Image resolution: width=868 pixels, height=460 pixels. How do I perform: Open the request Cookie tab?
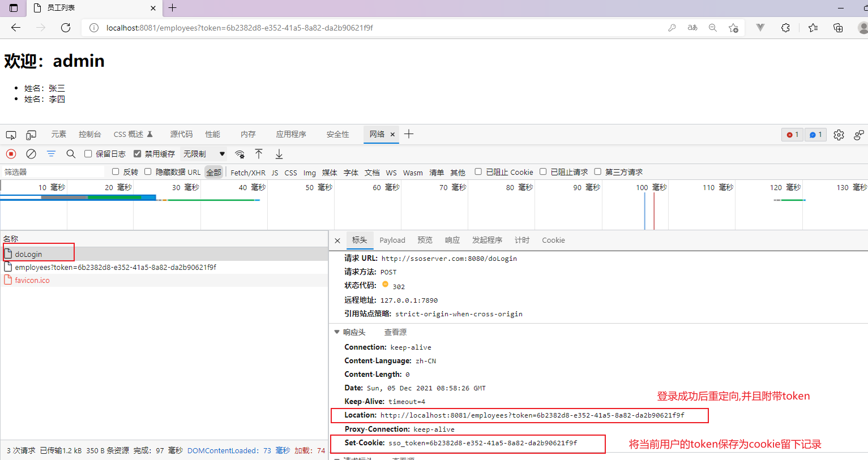pos(553,240)
